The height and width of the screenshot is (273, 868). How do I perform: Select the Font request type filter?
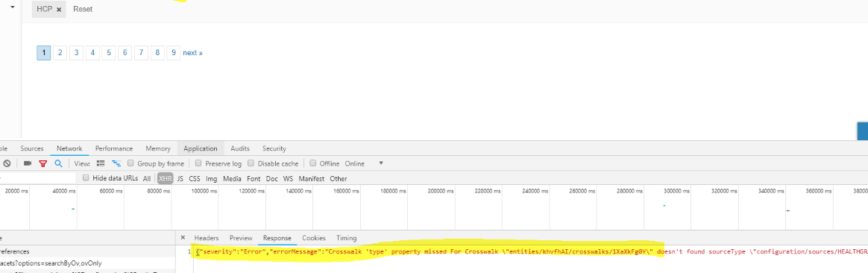click(254, 178)
